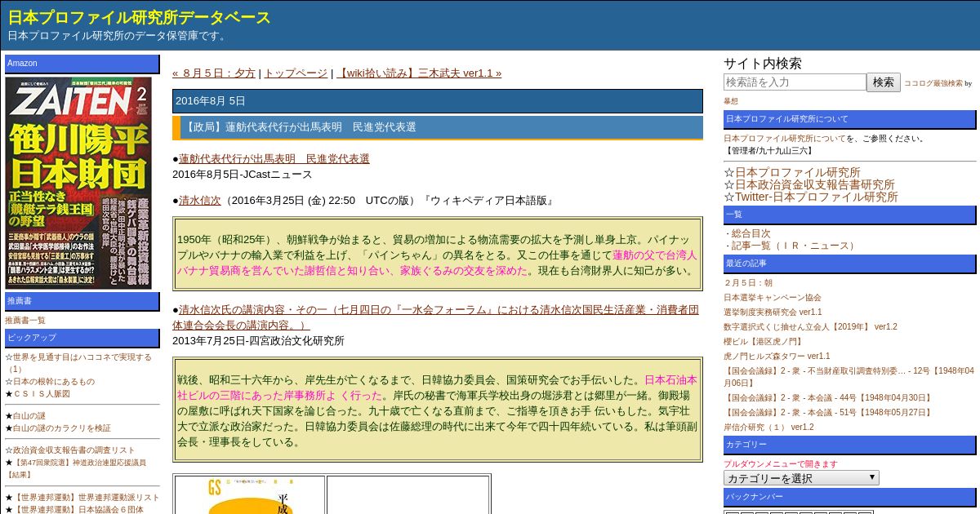This screenshot has width=980, height=514.
Task: Click the 最近の記事 sidebar heading
Action: pos(849,264)
